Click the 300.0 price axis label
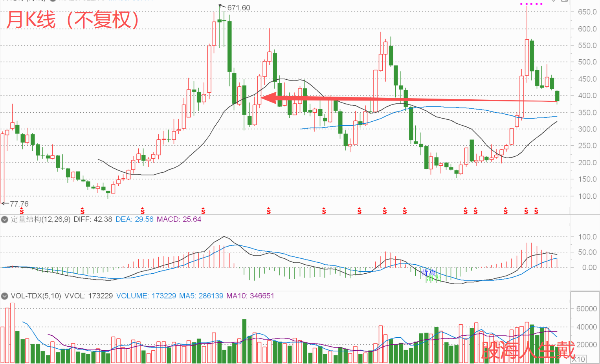 587,129
